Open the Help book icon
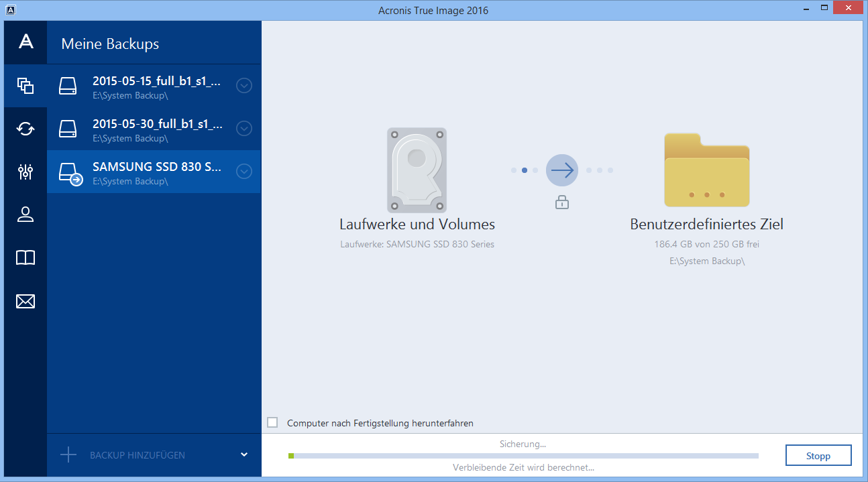868x482 pixels. tap(25, 258)
